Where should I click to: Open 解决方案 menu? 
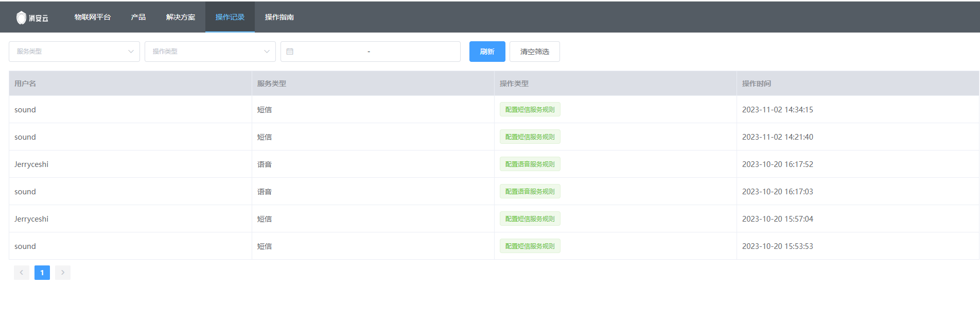[181, 17]
